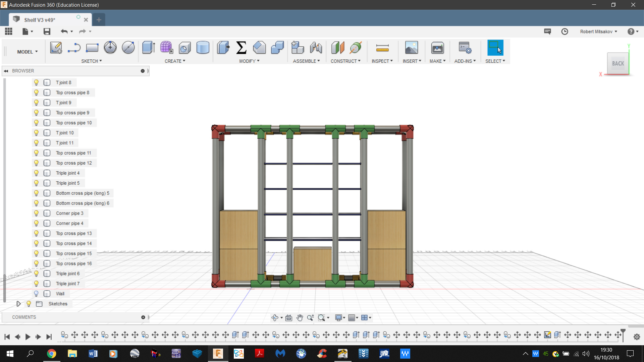Activate the window Select tool
Viewport: 644px width, 362px height.
495,48
